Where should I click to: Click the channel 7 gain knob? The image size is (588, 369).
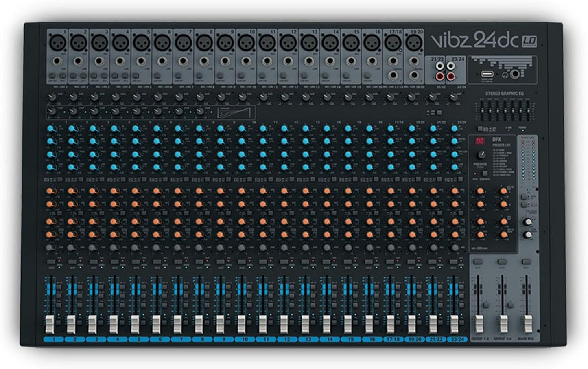pyautogui.click(x=179, y=97)
